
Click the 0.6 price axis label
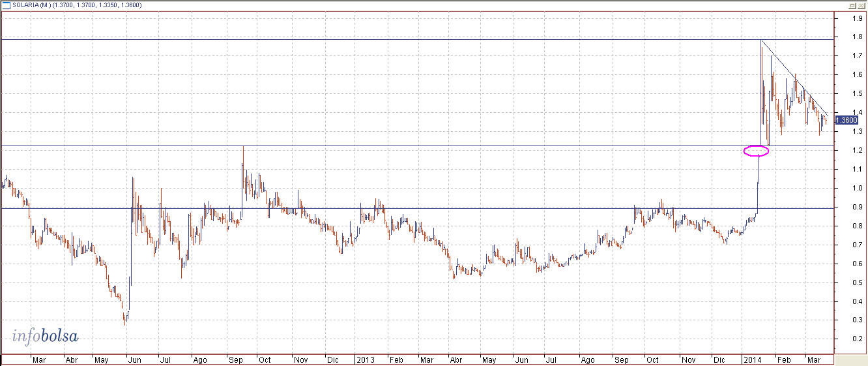[857, 264]
